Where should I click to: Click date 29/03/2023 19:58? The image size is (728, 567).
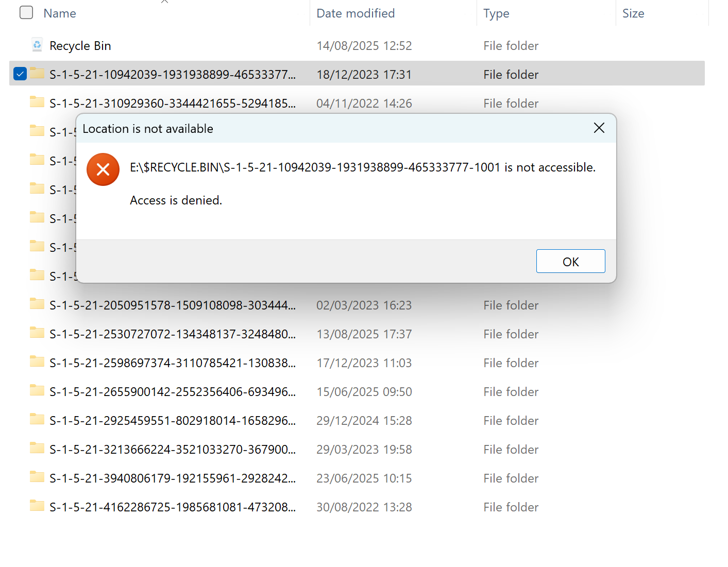364,450
